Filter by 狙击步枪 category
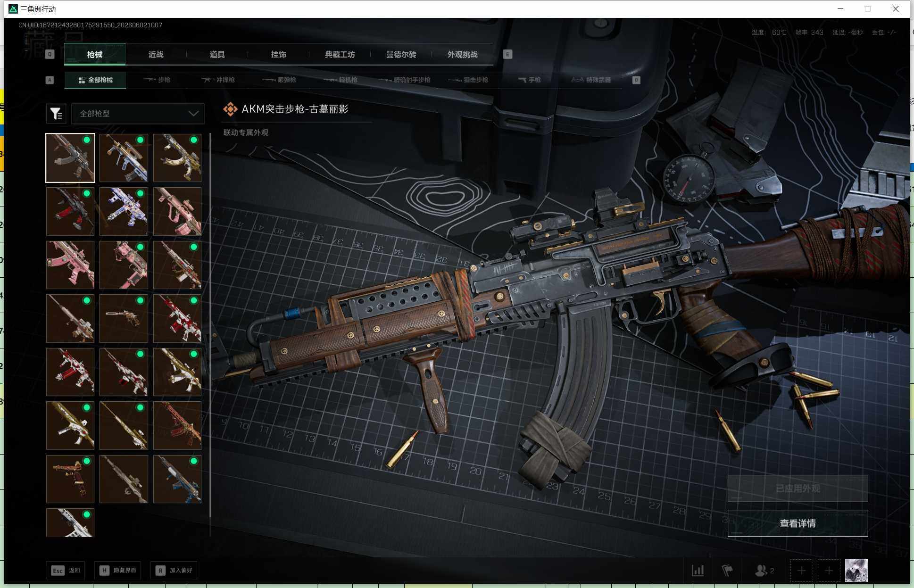 [468, 80]
